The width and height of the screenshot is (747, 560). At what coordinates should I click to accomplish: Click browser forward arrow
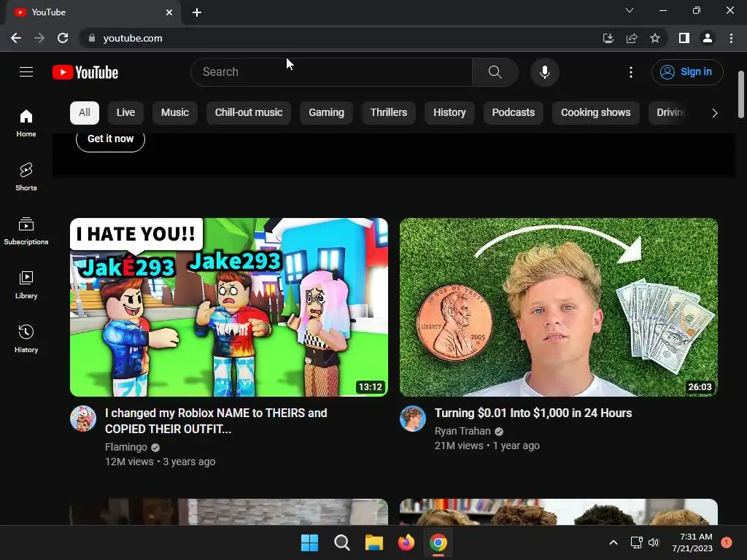point(39,38)
